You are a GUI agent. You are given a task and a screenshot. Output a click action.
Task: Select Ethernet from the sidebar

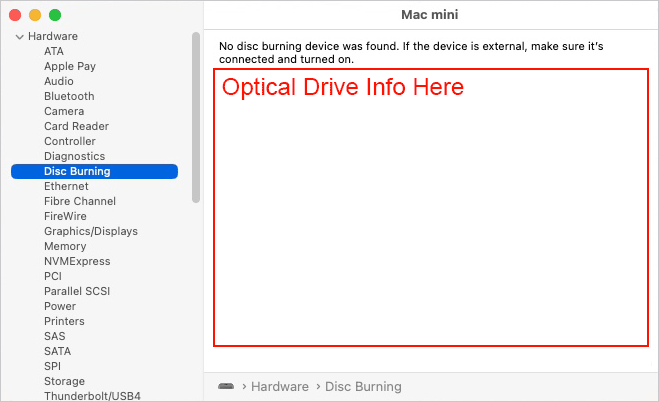66,186
